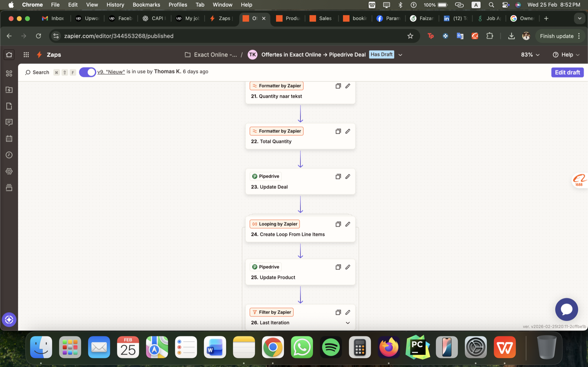Open the Zap title dropdown chevron
This screenshot has width=588, height=367.
tap(400, 55)
